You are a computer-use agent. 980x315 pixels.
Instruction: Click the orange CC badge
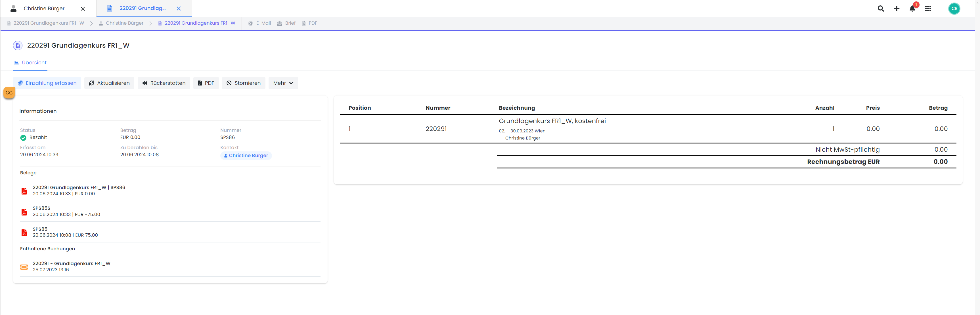9,93
